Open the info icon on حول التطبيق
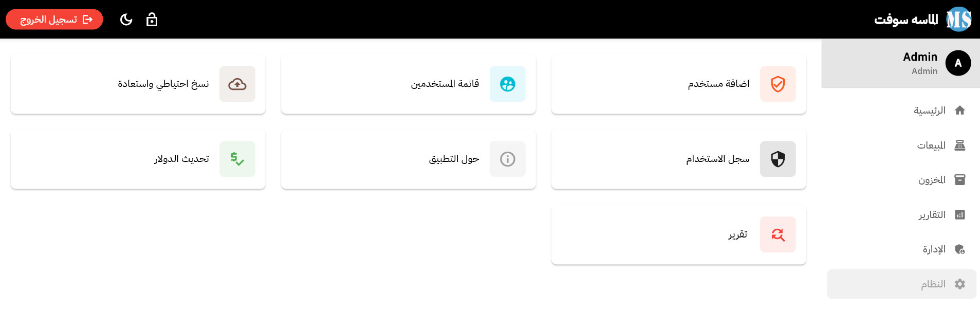 coord(507,159)
